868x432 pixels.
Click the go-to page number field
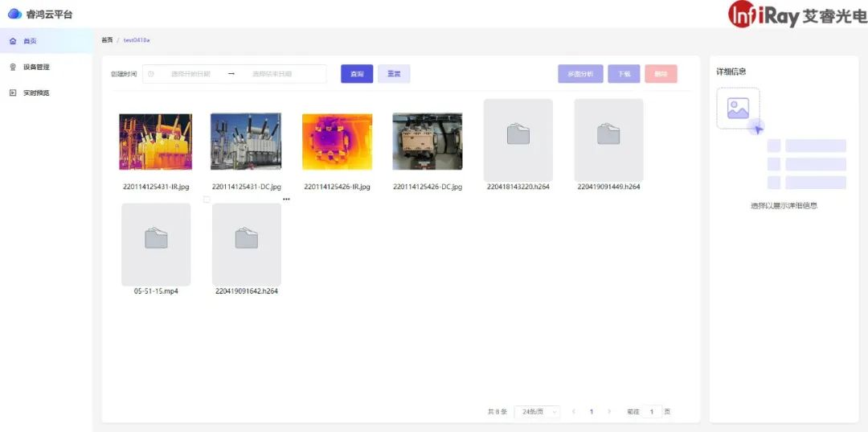click(652, 412)
